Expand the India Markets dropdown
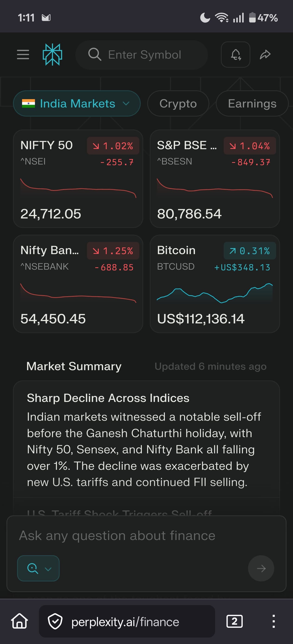 [76, 104]
